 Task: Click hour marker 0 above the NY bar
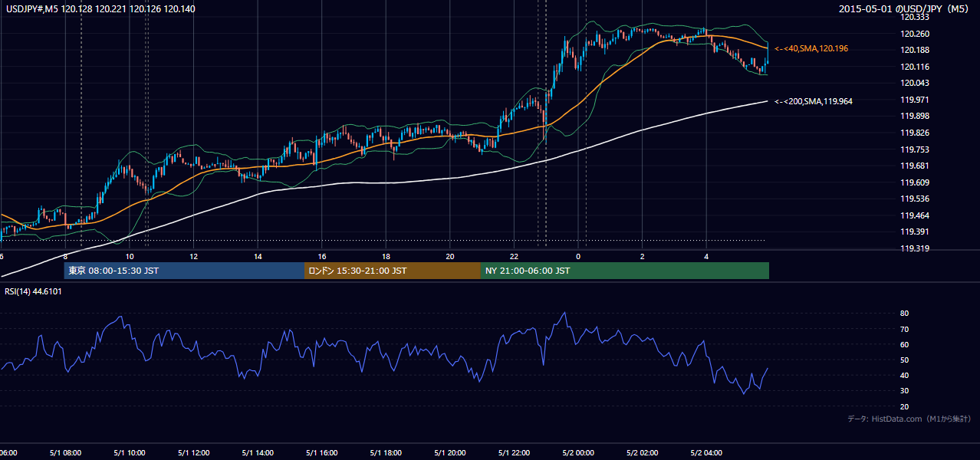(578, 257)
